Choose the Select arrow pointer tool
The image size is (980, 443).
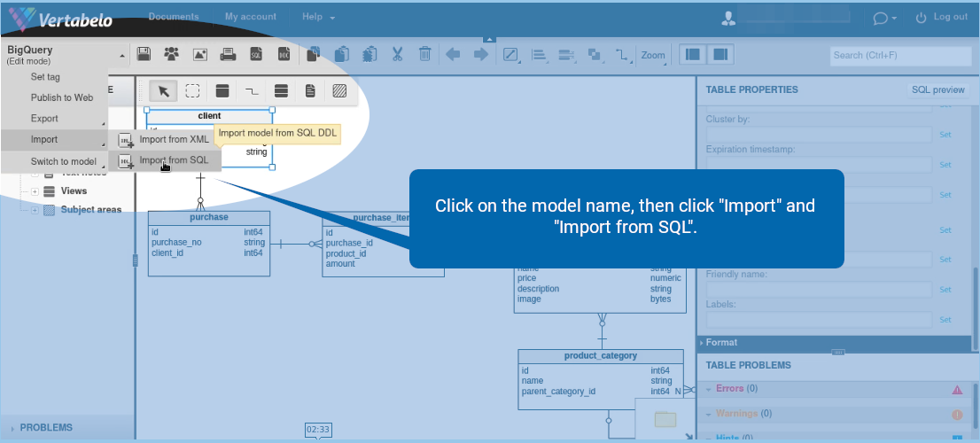(x=164, y=91)
